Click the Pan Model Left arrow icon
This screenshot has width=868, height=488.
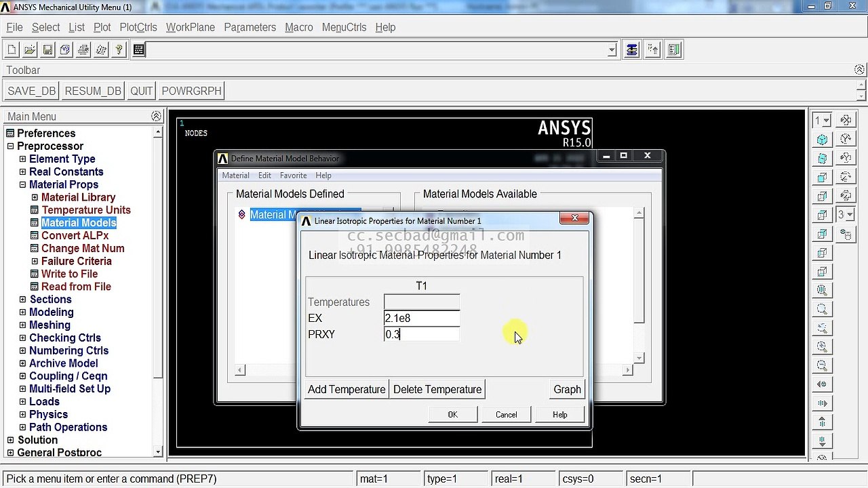pyautogui.click(x=822, y=384)
